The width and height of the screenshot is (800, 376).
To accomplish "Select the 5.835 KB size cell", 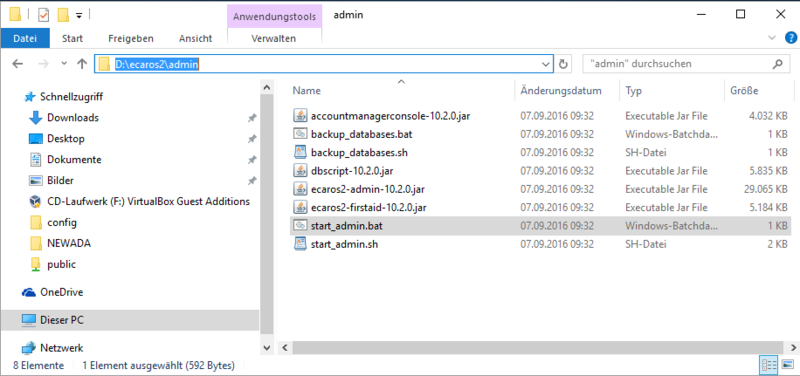I will click(x=768, y=171).
